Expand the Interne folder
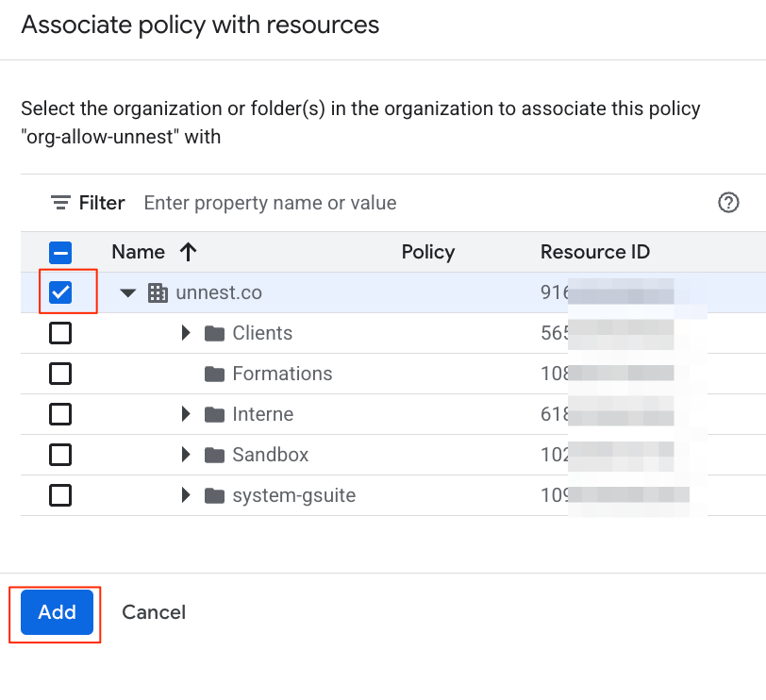This screenshot has height=700, width=766. (187, 414)
